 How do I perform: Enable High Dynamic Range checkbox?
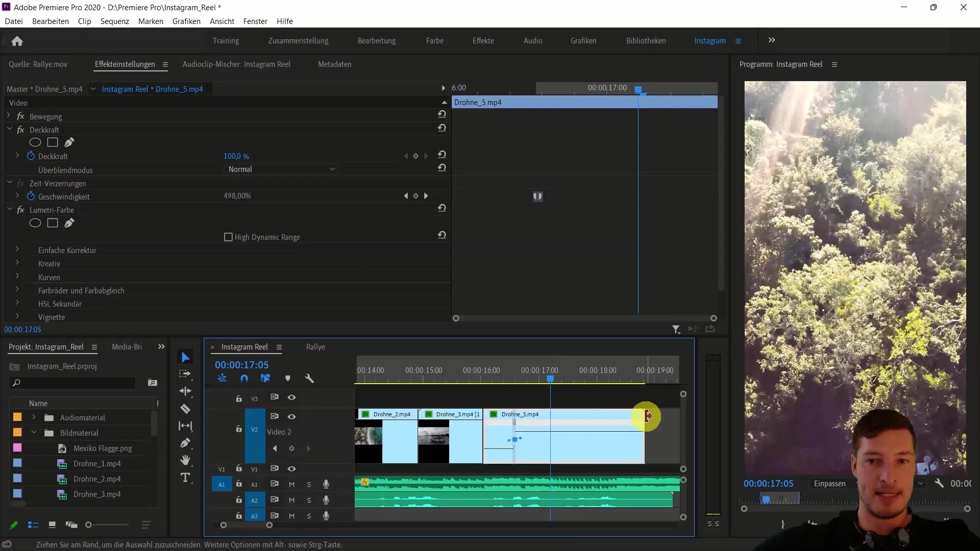click(x=228, y=237)
